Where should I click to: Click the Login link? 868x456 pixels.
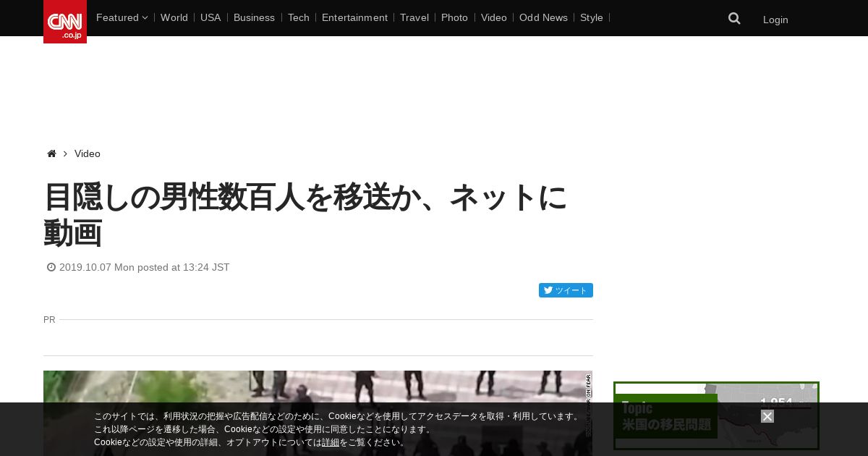click(x=775, y=20)
